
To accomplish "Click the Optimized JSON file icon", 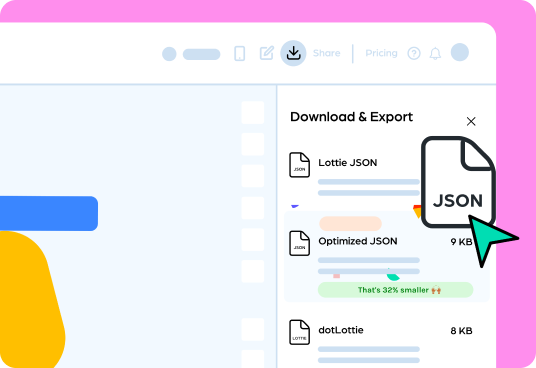I will (299, 243).
